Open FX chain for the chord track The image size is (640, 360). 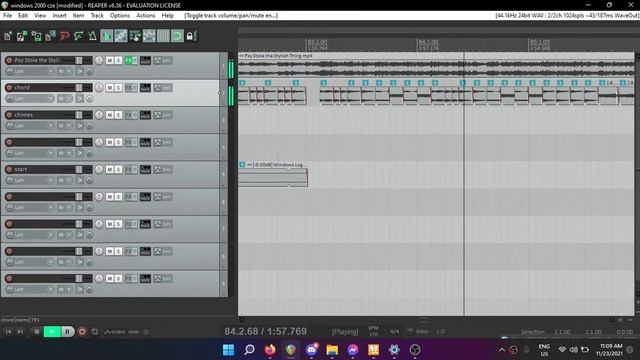tap(129, 88)
